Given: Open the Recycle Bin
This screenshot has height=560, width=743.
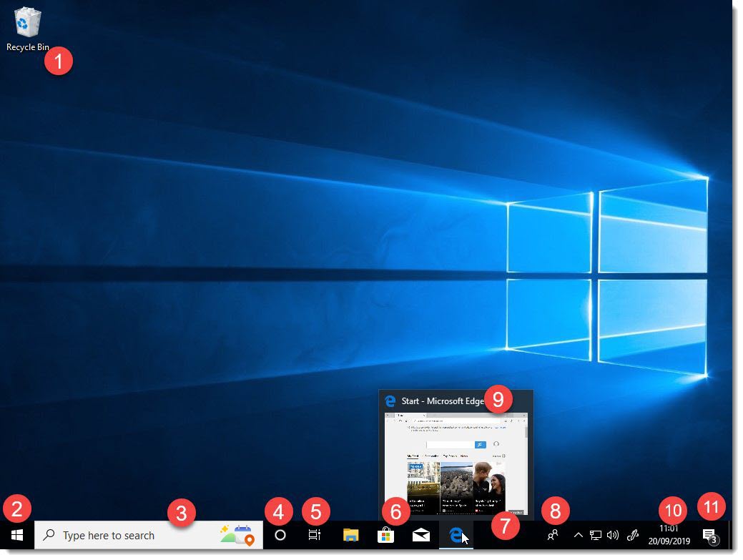Looking at the screenshot, I should [x=26, y=21].
